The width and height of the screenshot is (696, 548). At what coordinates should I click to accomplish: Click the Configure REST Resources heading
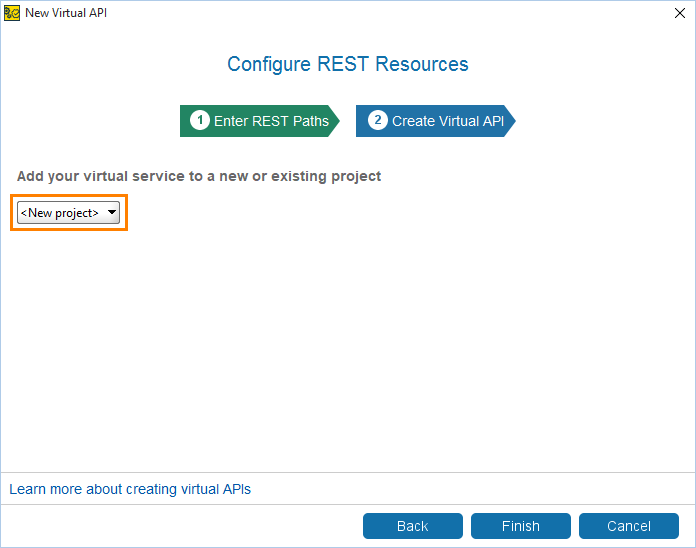(348, 64)
